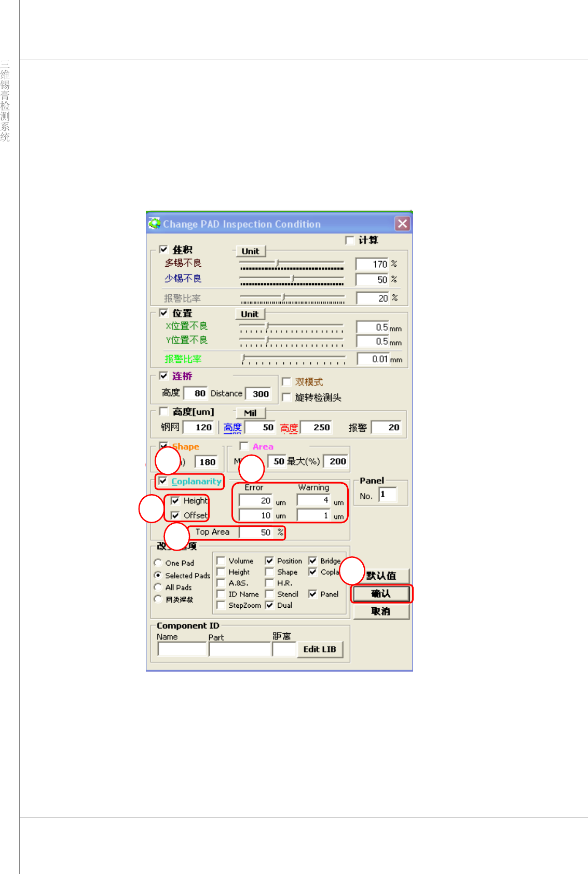Image resolution: width=588 pixels, height=874 pixels.
Task: Close the Change PAD Inspection Condition dialog
Action: [x=402, y=224]
